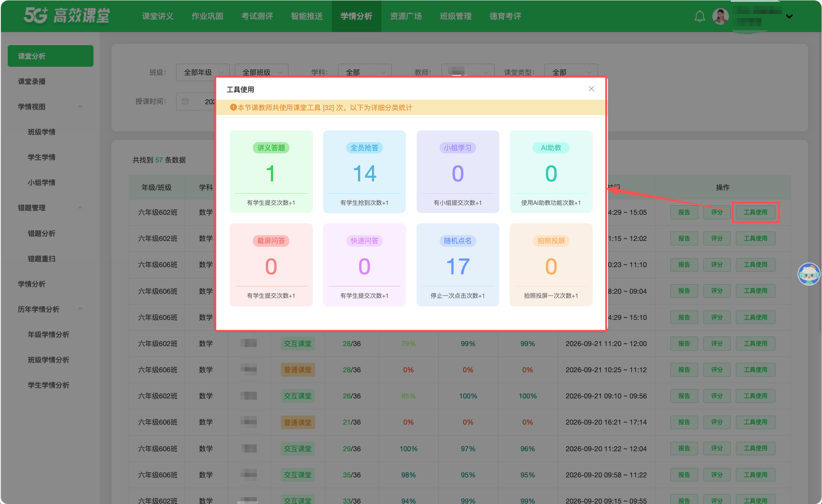Click the calendar icon in 授课时间 field

(x=185, y=102)
